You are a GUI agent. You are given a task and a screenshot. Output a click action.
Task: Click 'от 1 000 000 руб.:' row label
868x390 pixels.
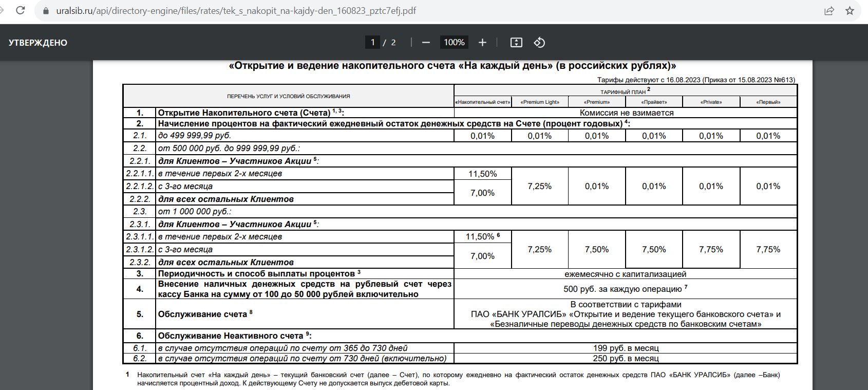(x=195, y=211)
